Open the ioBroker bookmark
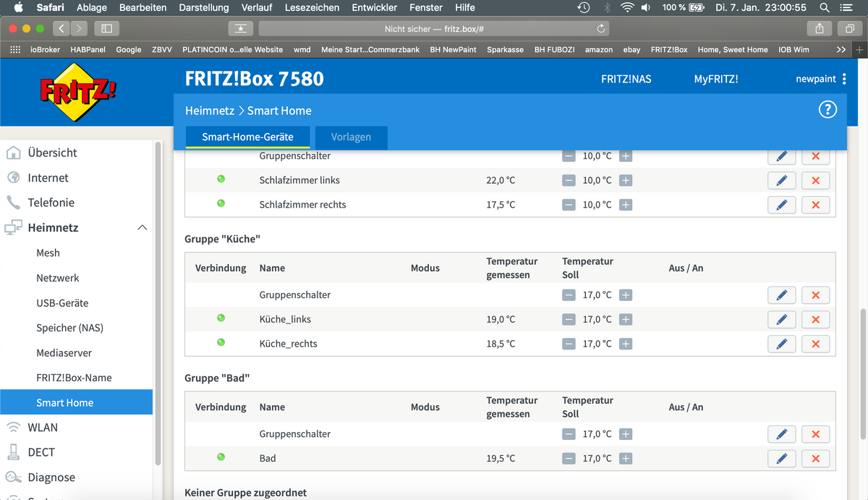 click(x=45, y=50)
